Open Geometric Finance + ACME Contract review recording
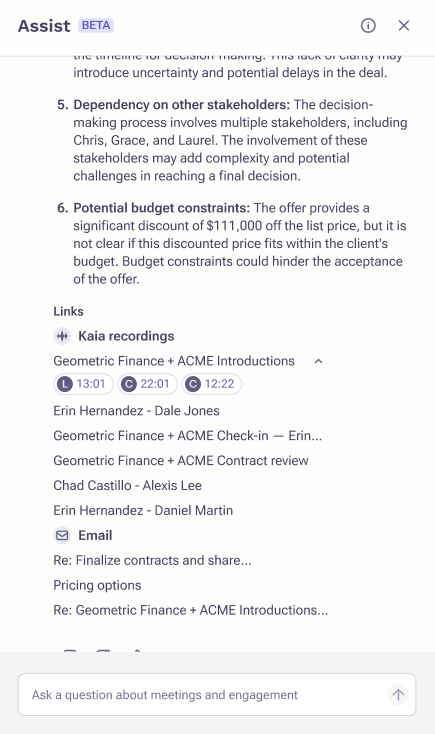 pos(181,460)
